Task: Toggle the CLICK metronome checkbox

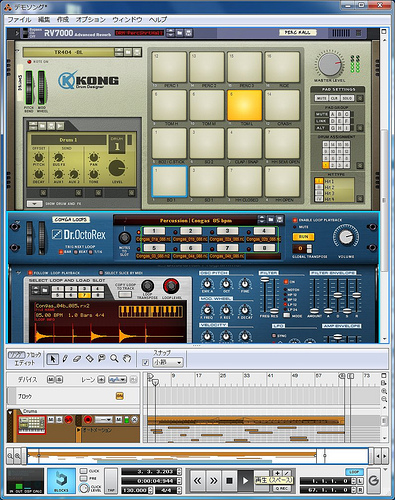Action: click(x=84, y=471)
